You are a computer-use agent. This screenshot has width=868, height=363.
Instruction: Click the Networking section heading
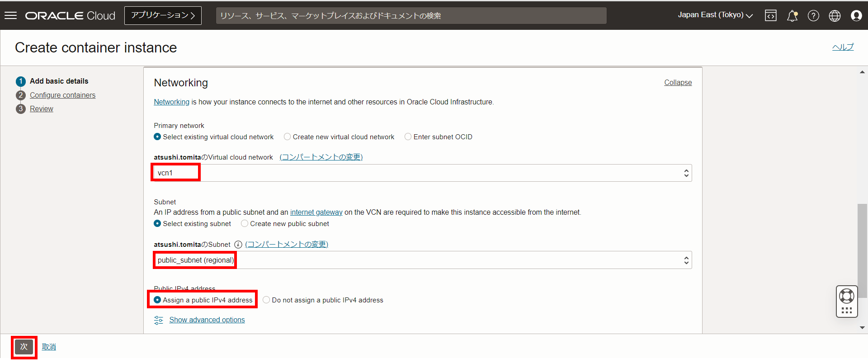click(x=181, y=83)
